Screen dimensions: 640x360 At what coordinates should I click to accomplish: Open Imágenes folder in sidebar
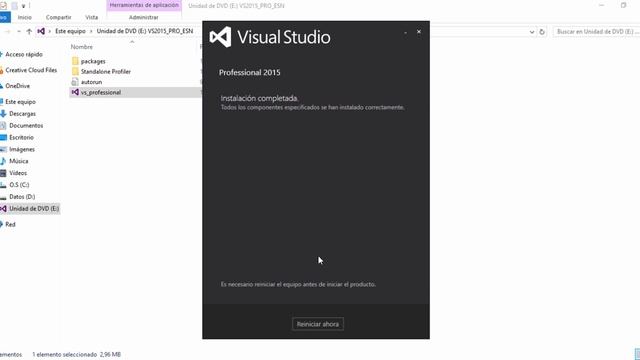point(22,149)
